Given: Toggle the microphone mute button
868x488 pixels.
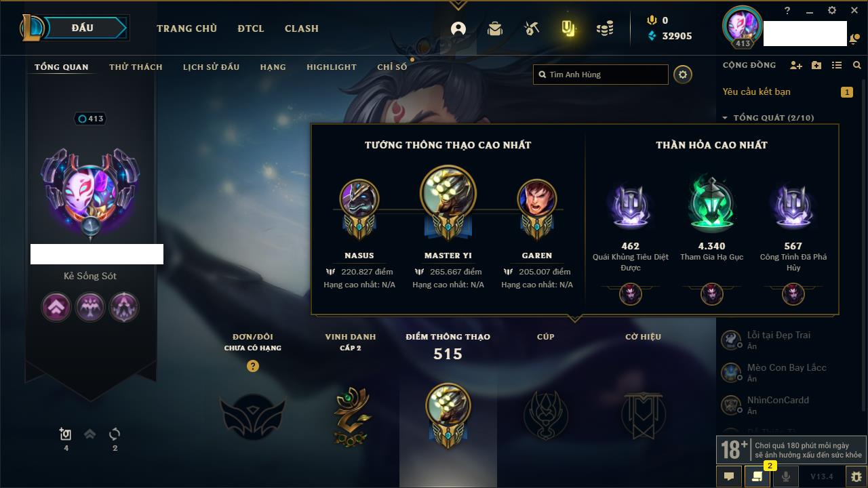Looking at the screenshot, I should point(786,476).
